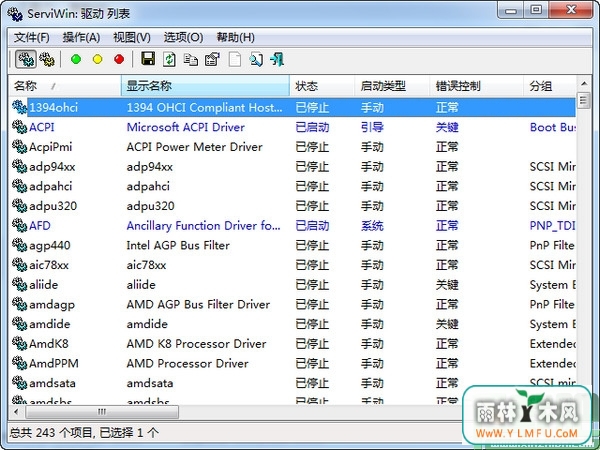
Task: Click gear icon of AFD row
Action: tap(19, 225)
